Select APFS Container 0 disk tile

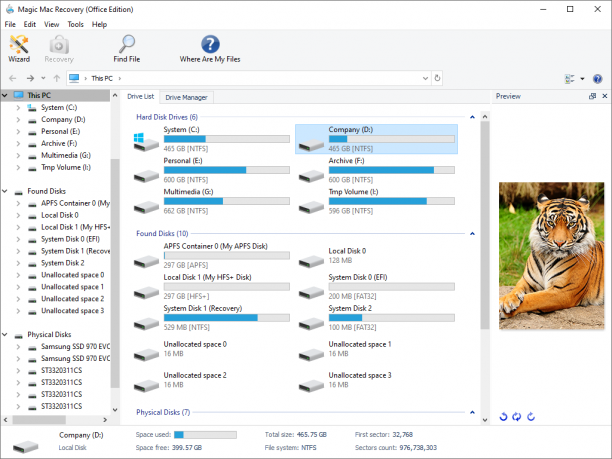tap(211, 256)
